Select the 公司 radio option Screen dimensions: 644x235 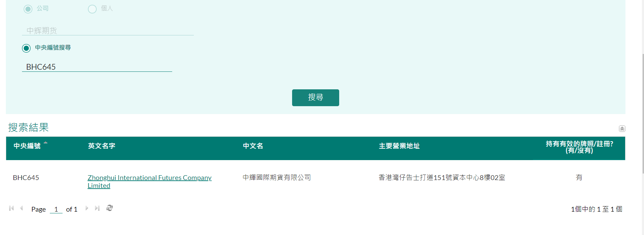[x=28, y=9]
